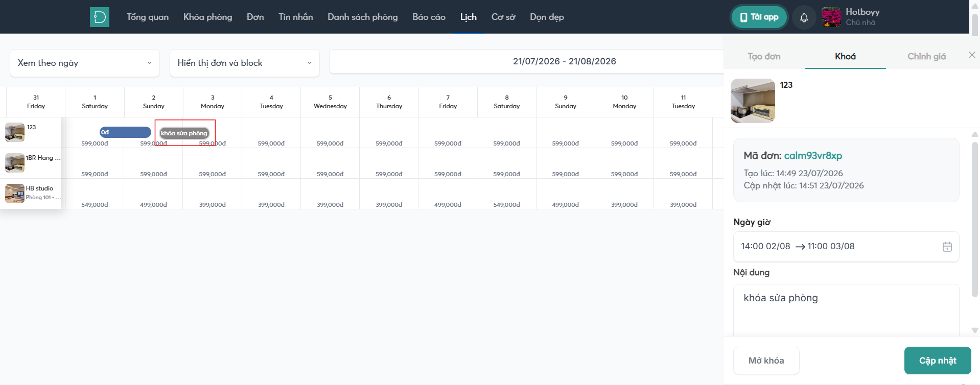Click the Chủ nhà label under Hotboyy
This screenshot has width=980, height=385.
pyautogui.click(x=860, y=22)
